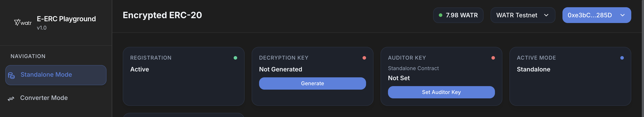The height and width of the screenshot is (117, 644).
Task: Click the E-ERC Playground title
Action: 66,19
